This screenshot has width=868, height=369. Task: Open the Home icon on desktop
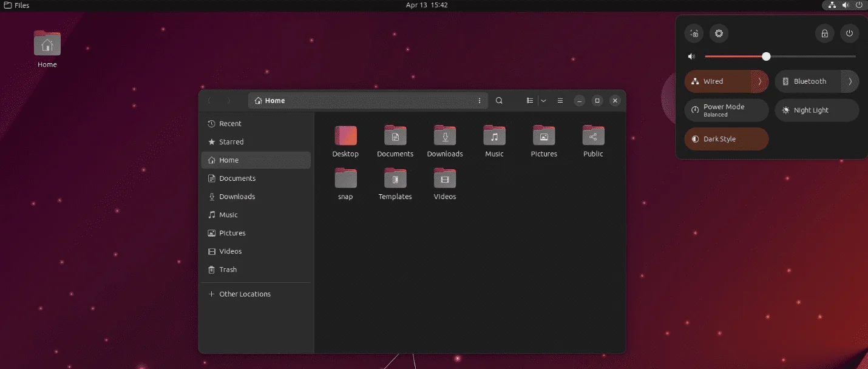pos(47,43)
